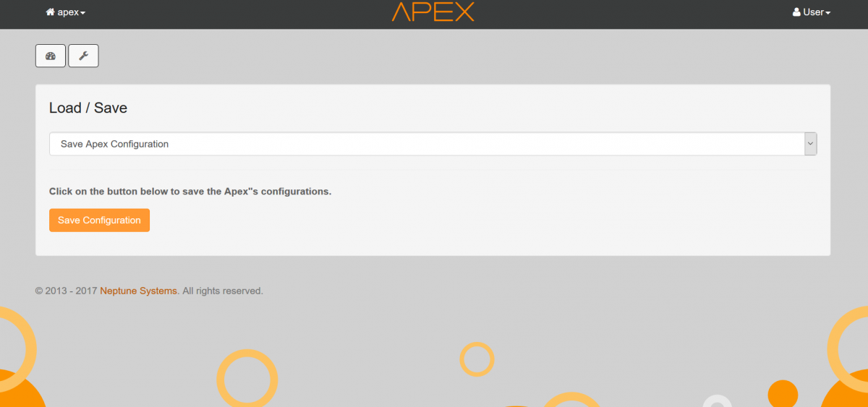
Task: Follow the Neptune Systems link
Action: [x=138, y=291]
